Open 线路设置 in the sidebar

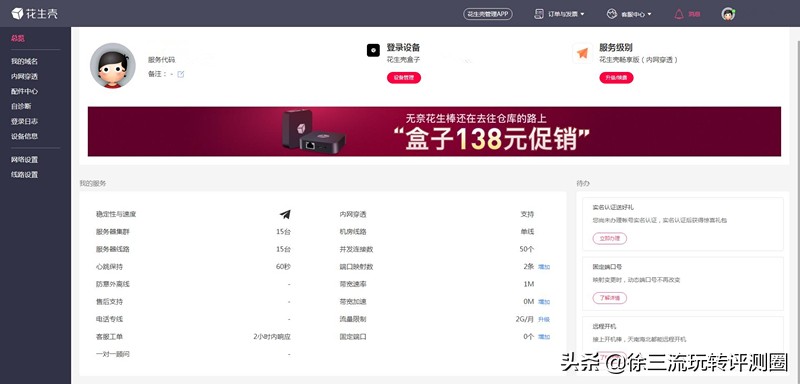click(x=24, y=174)
